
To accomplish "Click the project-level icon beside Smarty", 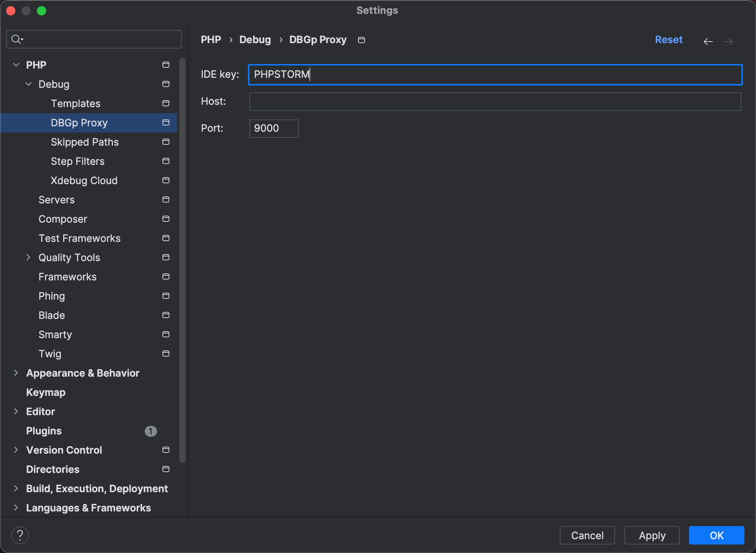I will (x=166, y=334).
